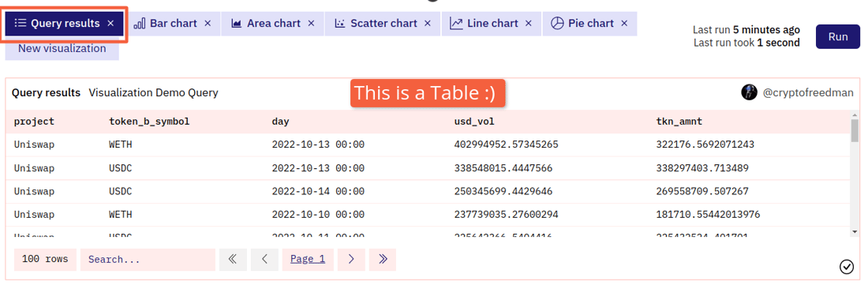Switch to the Line chart tab
This screenshot has width=868, height=289.
pyautogui.click(x=492, y=23)
